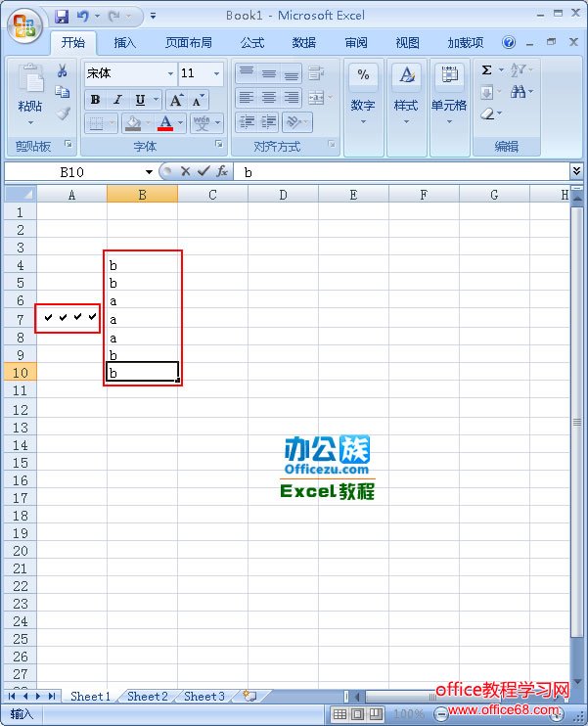The image size is (588, 726).
Task: Copy selection using the copy icon
Action: pos(62,92)
